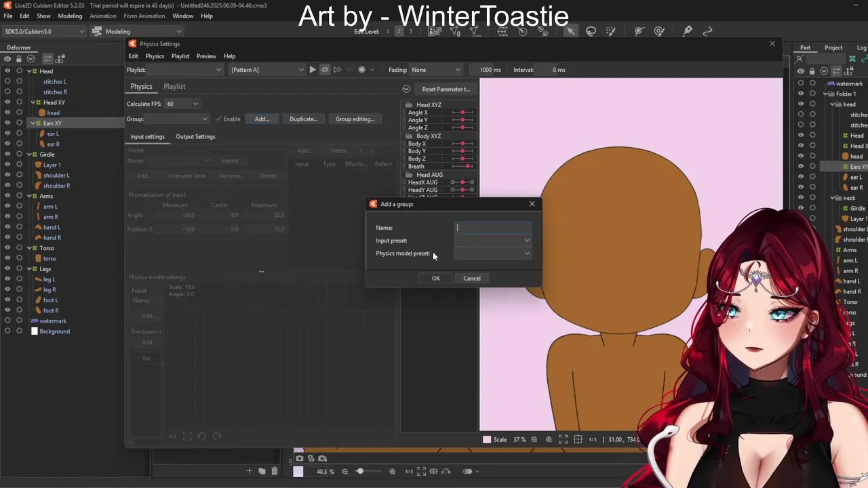Switch to the Output Settings tab
Screen dimensions: 868x488
pos(195,137)
